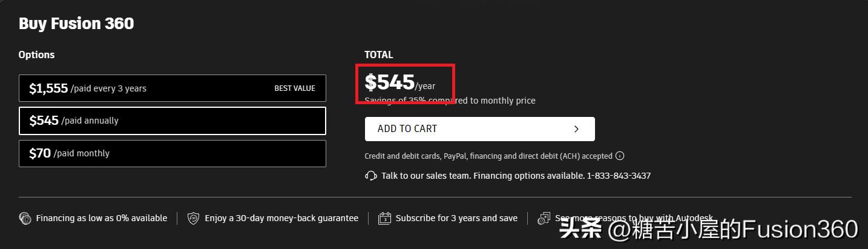The height and width of the screenshot is (249, 868).
Task: Click the Buy Fusion 360 heading
Action: click(x=76, y=24)
